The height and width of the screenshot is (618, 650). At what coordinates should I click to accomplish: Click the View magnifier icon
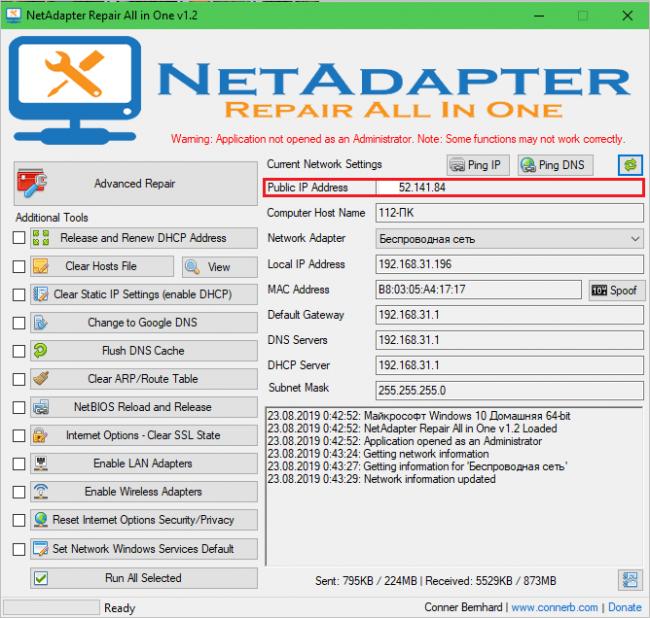coord(192,267)
